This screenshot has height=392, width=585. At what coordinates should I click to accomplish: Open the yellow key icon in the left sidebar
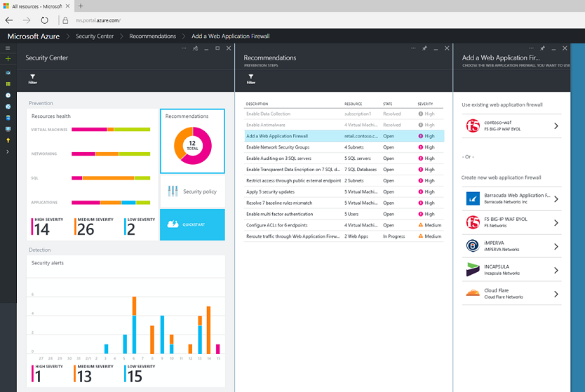click(x=8, y=140)
